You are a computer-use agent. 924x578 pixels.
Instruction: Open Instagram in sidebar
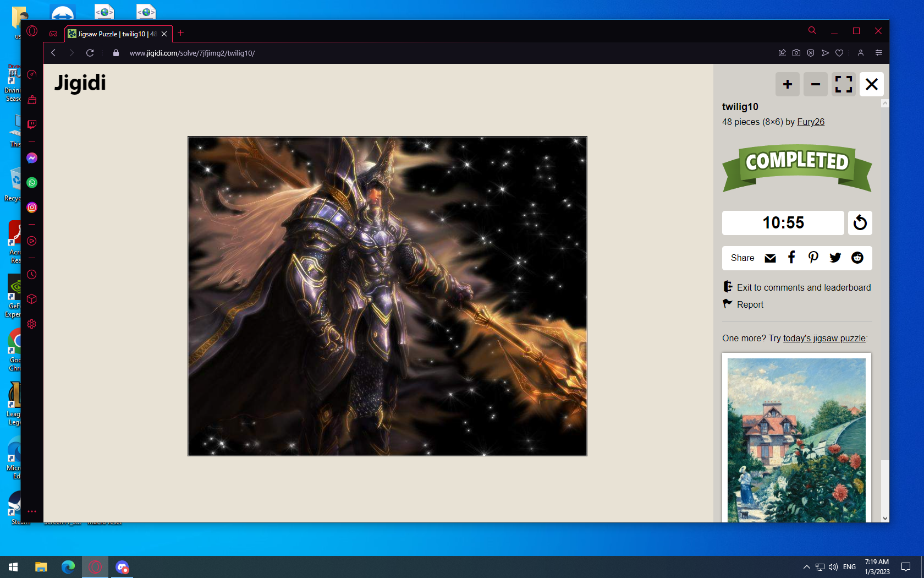tap(32, 208)
